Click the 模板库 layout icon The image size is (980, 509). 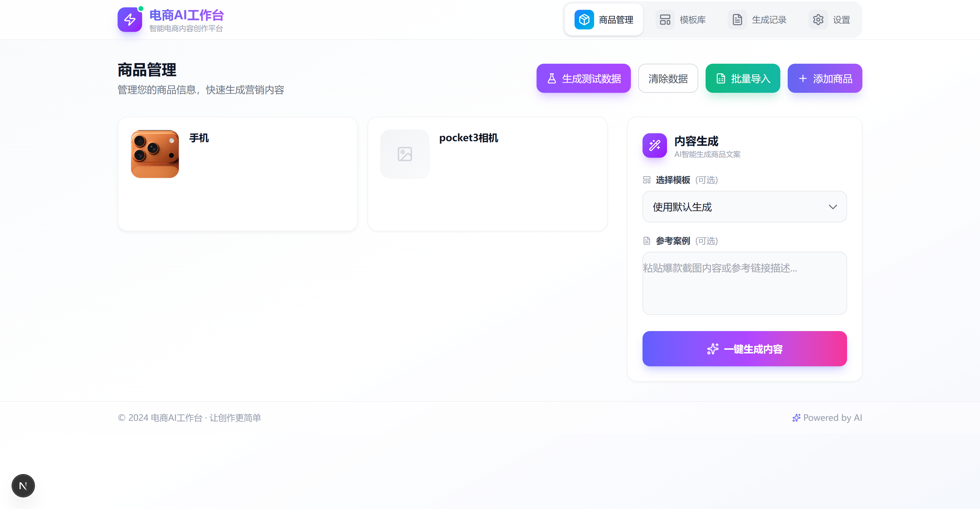665,20
